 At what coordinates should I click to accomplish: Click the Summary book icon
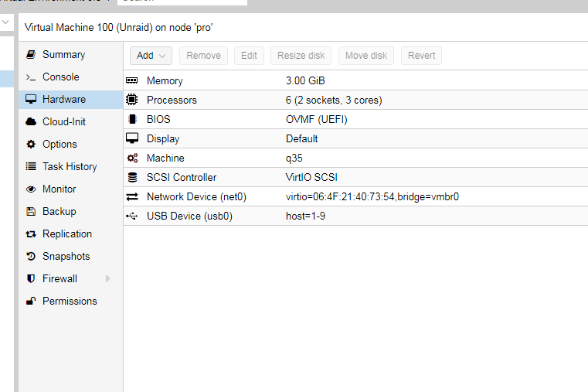(31, 55)
